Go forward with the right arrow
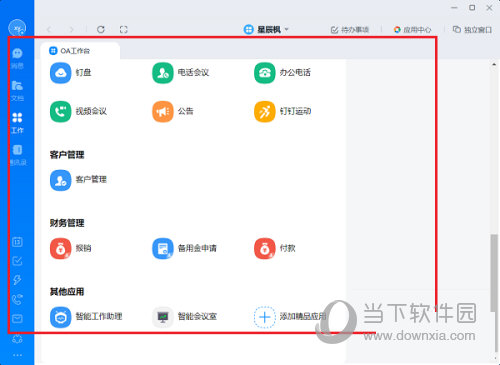Viewport: 500px width, 365px height. coord(72,30)
